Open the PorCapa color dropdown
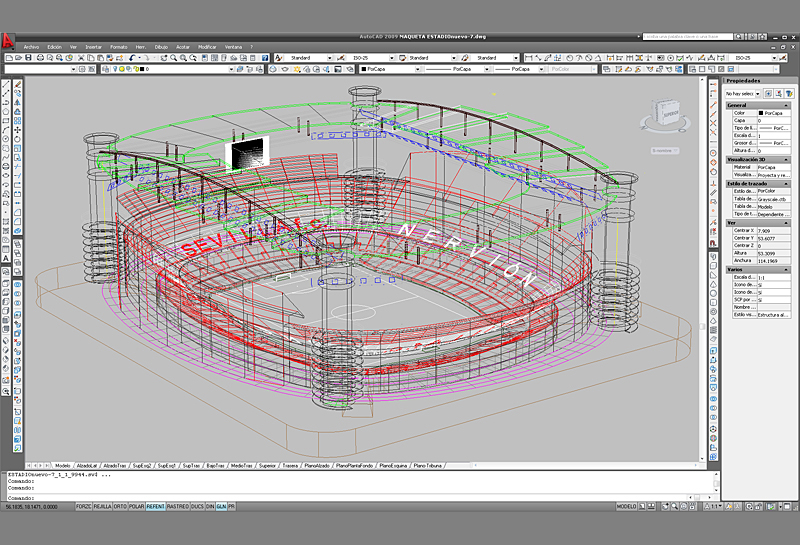 tap(417, 69)
